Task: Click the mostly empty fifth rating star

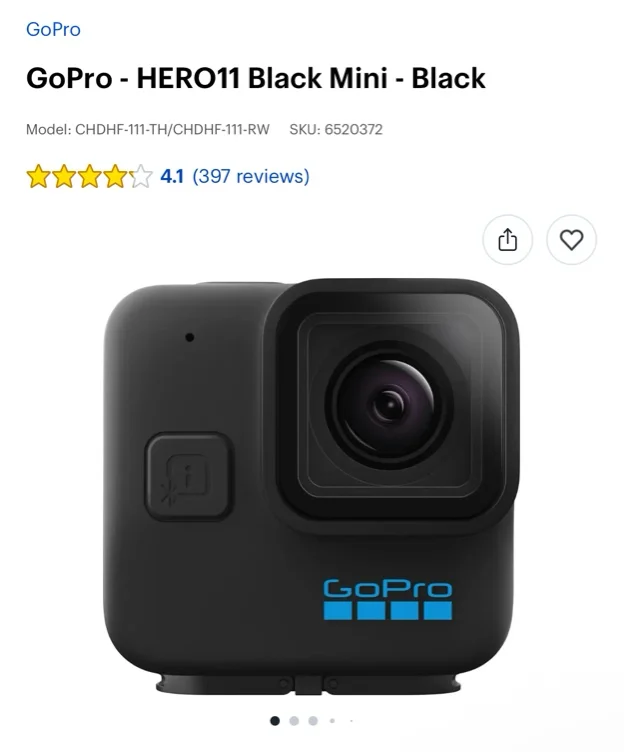Action: [141, 176]
